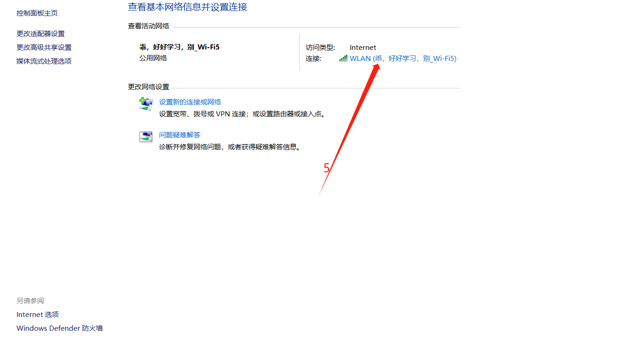Click the Wi-Fi signal strength icon

pyautogui.click(x=343, y=59)
